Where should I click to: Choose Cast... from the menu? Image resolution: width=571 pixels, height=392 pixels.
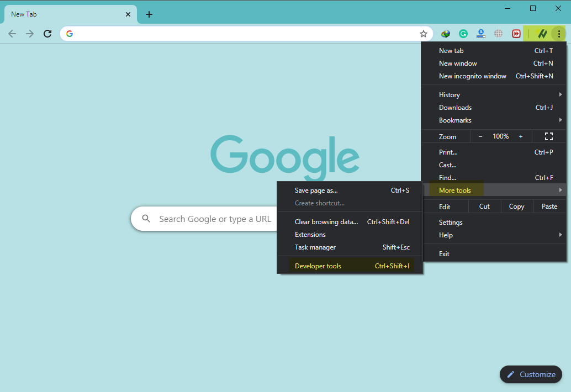tap(494, 165)
